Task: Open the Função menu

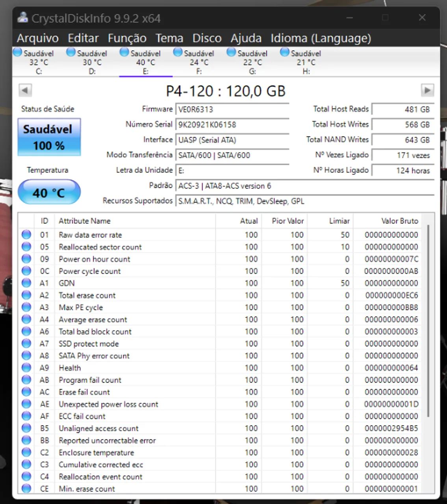Action: coord(127,38)
